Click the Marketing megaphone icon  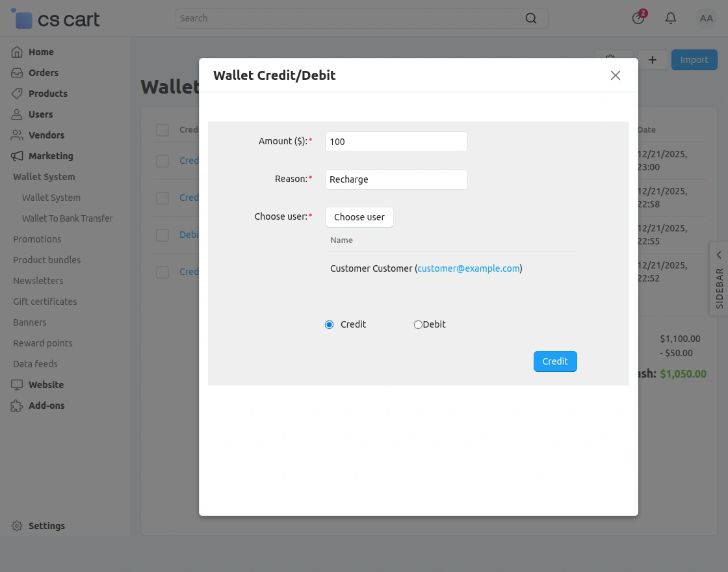coord(17,156)
